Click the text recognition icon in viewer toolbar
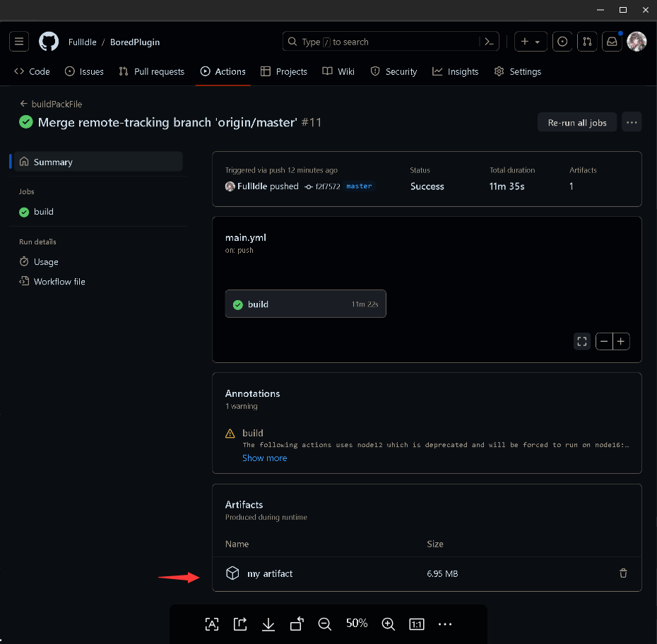The width and height of the screenshot is (657, 644). click(x=212, y=624)
